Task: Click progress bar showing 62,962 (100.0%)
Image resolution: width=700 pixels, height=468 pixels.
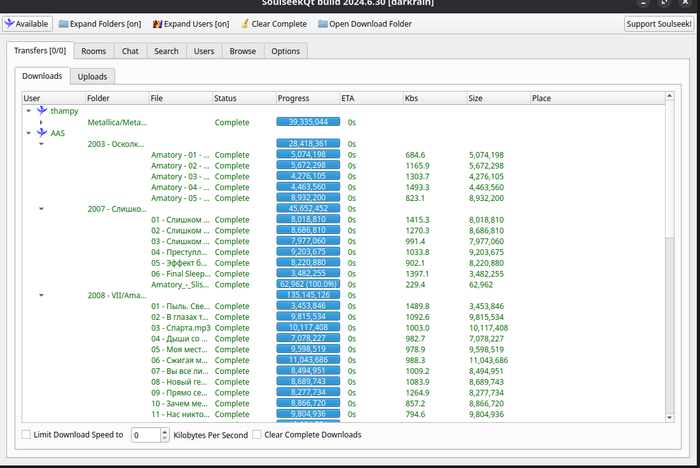Action: pos(308,284)
